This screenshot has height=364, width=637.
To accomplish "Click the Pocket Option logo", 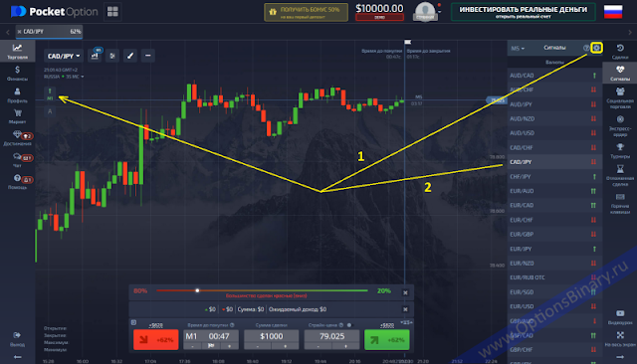I will point(55,11).
